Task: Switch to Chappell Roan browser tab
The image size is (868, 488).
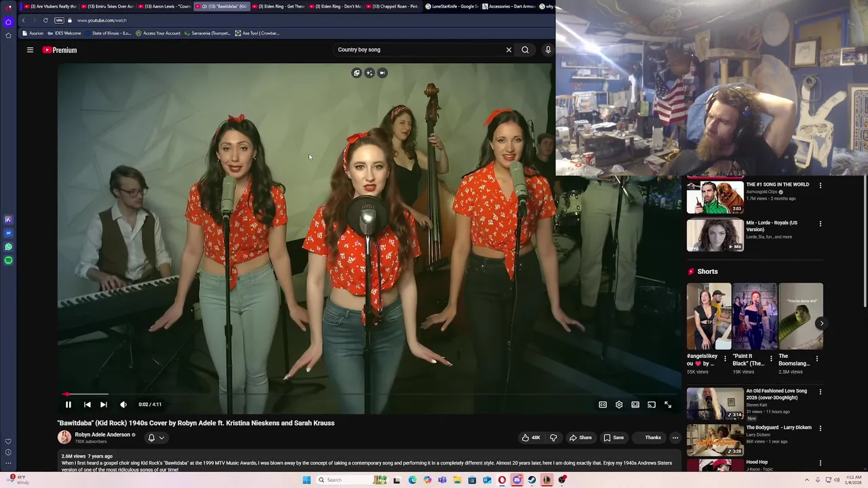Action: (x=393, y=6)
